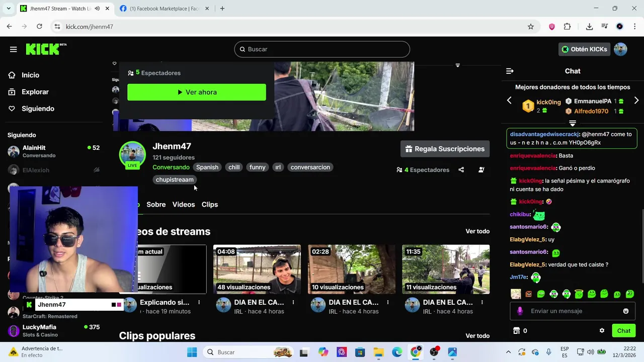
Task: Select the halo green emote
Action: click(579, 294)
